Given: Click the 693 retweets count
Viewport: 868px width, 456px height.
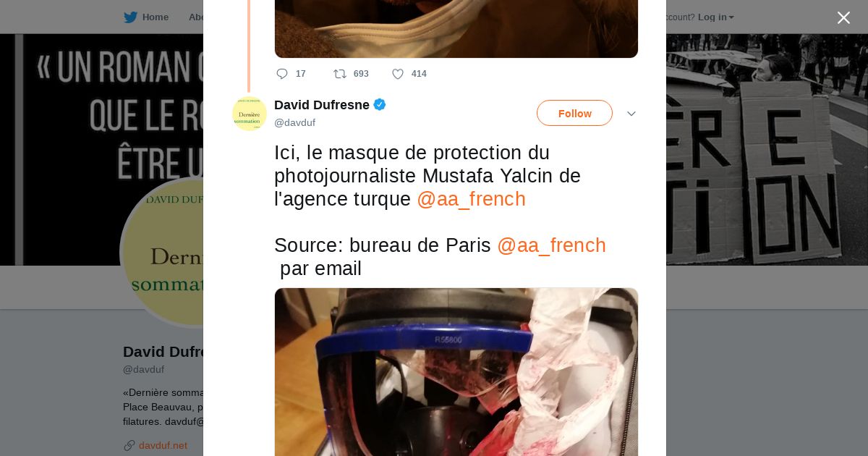Looking at the screenshot, I should (361, 74).
